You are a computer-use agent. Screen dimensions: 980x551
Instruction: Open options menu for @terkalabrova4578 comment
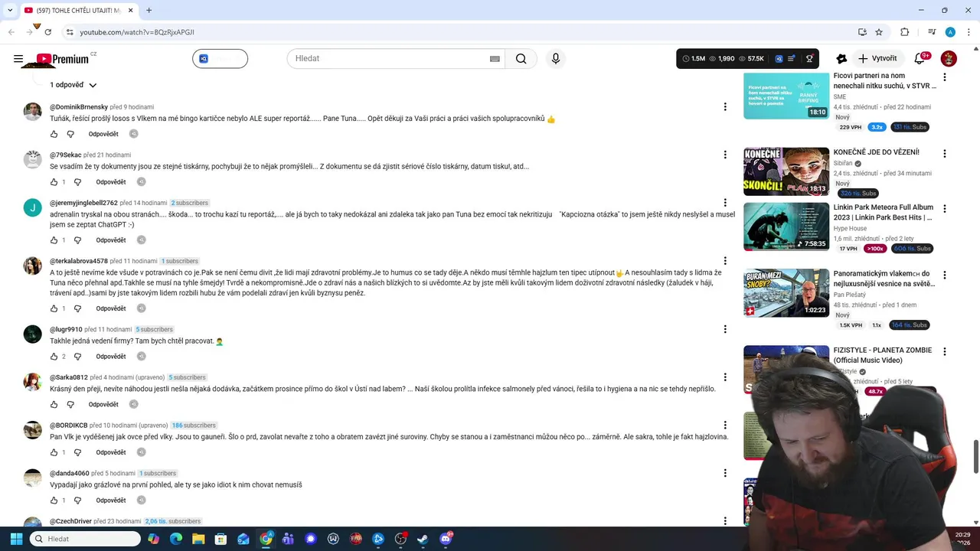tap(725, 261)
